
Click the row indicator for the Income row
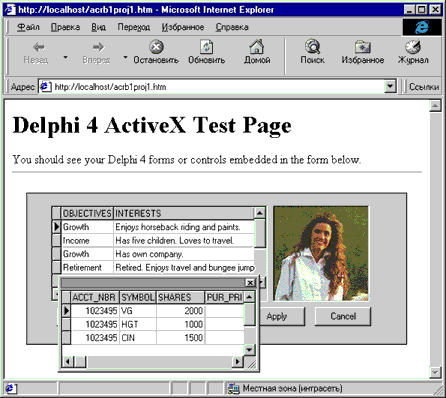[x=56, y=240]
